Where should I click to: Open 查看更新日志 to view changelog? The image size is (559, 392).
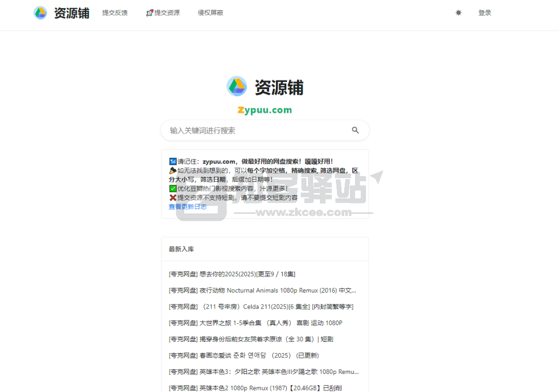click(187, 206)
